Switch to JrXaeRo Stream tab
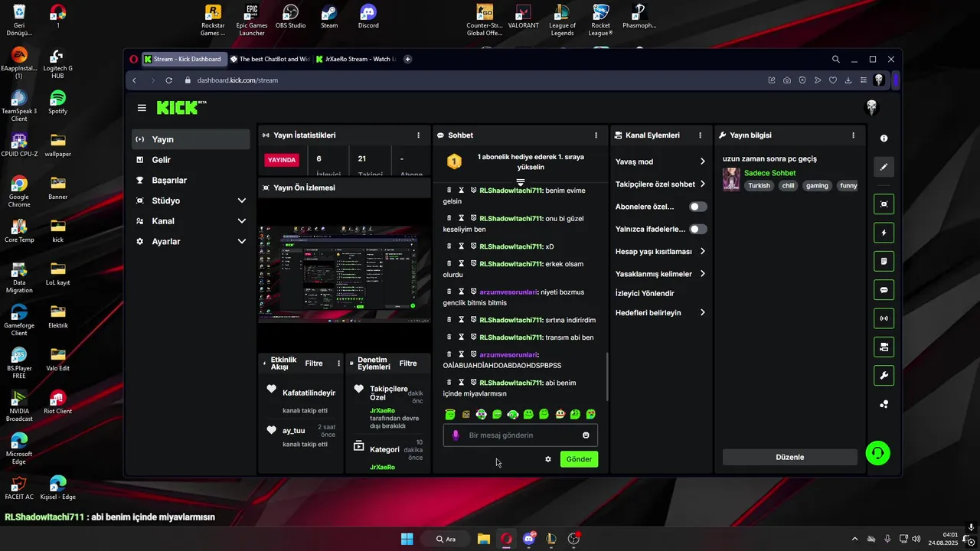This screenshot has height=551, width=980. (356, 59)
